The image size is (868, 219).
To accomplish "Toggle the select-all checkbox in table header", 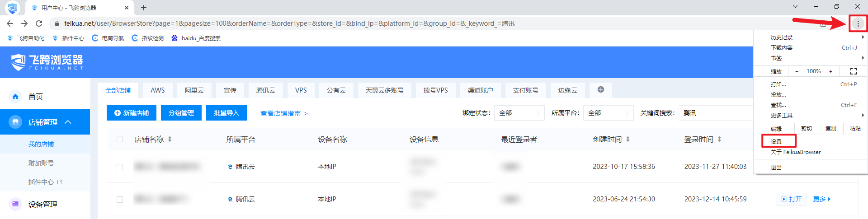I will pyautogui.click(x=120, y=139).
